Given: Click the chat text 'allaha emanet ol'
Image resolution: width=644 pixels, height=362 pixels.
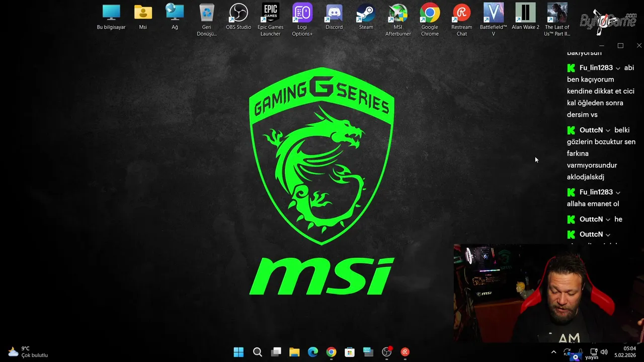Looking at the screenshot, I should (593, 204).
